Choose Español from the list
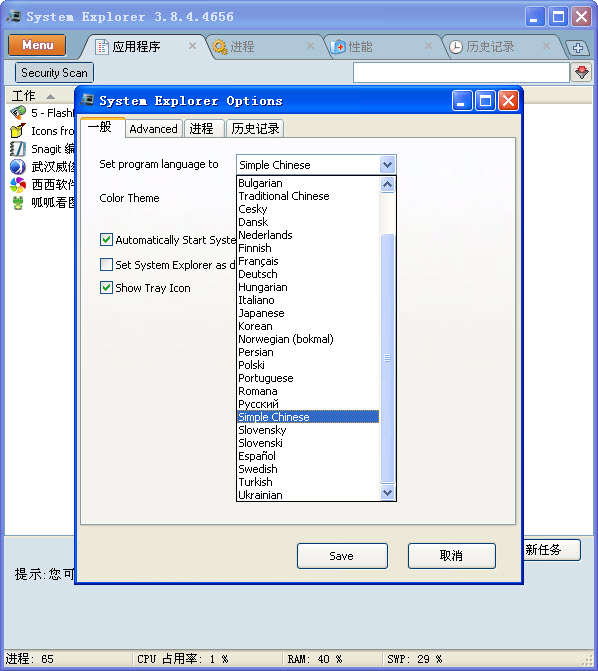The width and height of the screenshot is (598, 671). tap(308, 456)
